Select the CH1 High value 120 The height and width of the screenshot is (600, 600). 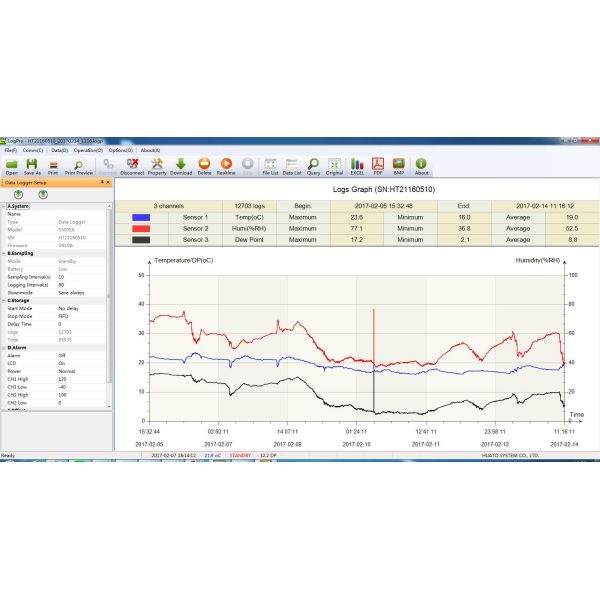tap(62, 379)
